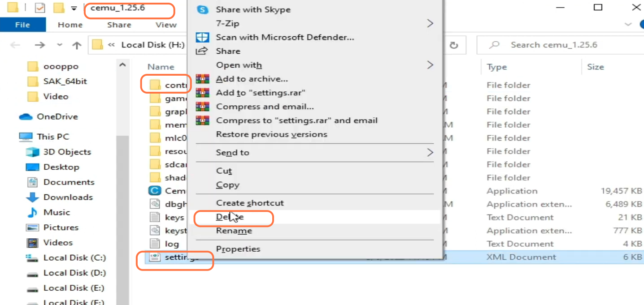Click the Search cemu_1.25.6 field

(x=561, y=45)
